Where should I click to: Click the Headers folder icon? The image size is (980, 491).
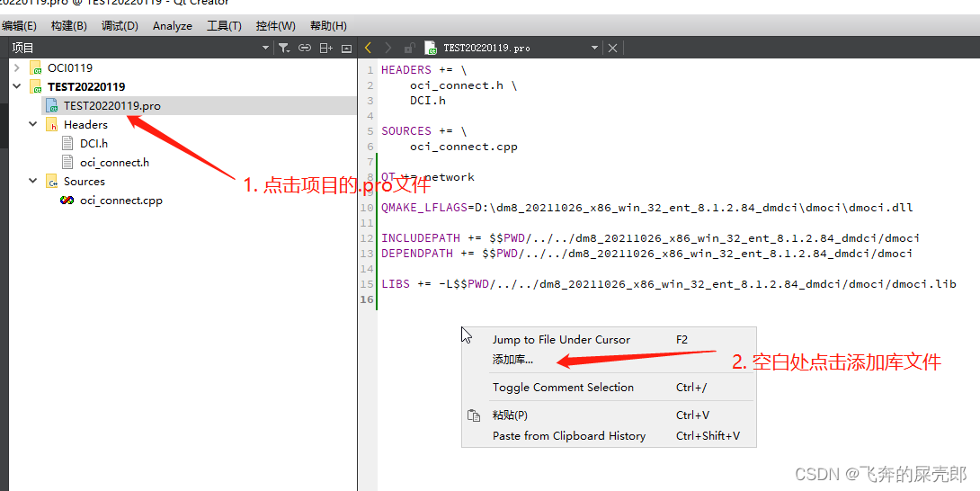52,124
